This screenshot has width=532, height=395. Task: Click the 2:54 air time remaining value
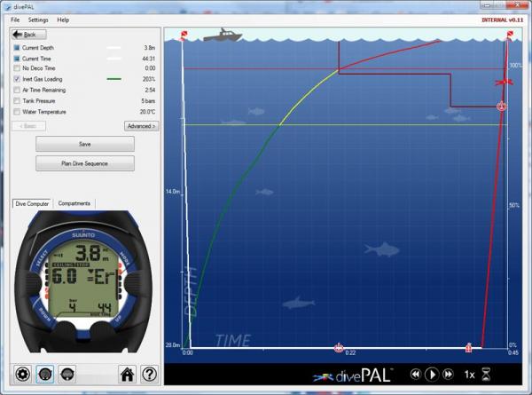[x=150, y=90]
